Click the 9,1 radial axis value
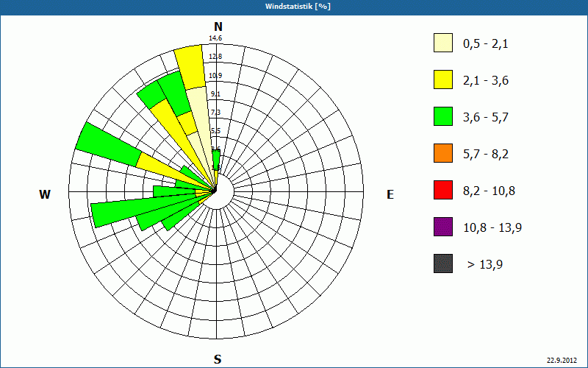 tap(215, 94)
